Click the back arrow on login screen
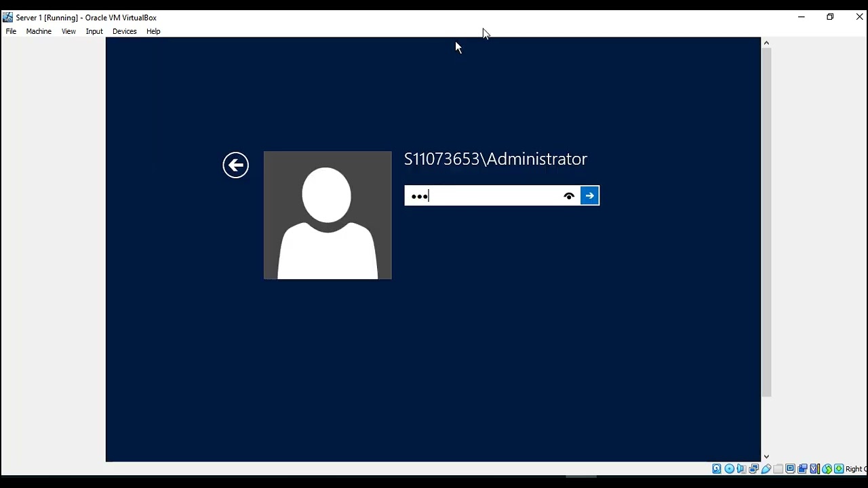The width and height of the screenshot is (868, 488). point(236,165)
